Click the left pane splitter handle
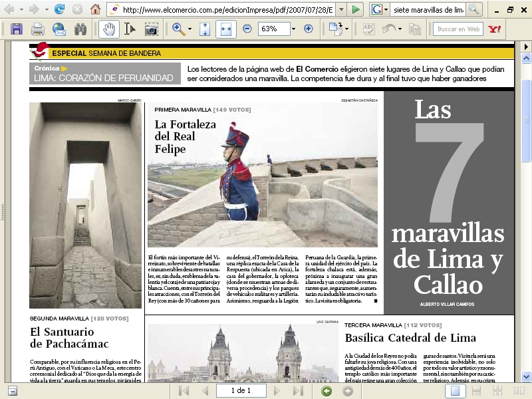This screenshot has height=399, width=532. 3,211
